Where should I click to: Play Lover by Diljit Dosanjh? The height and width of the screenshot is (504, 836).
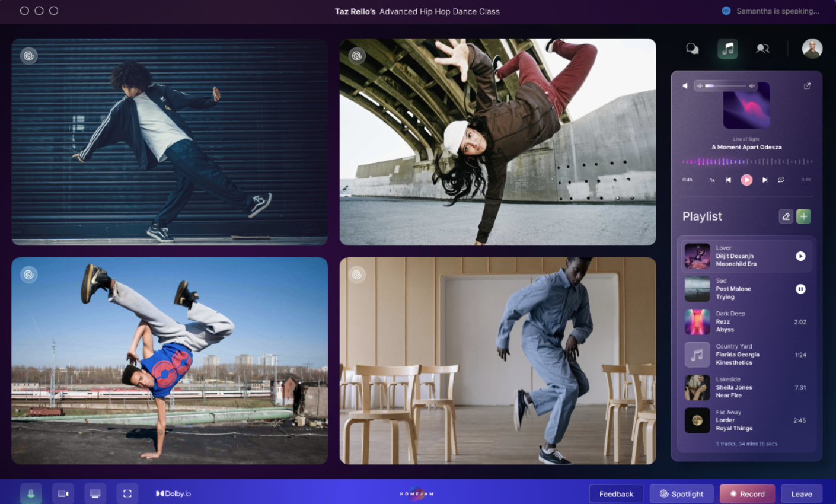[x=800, y=256]
